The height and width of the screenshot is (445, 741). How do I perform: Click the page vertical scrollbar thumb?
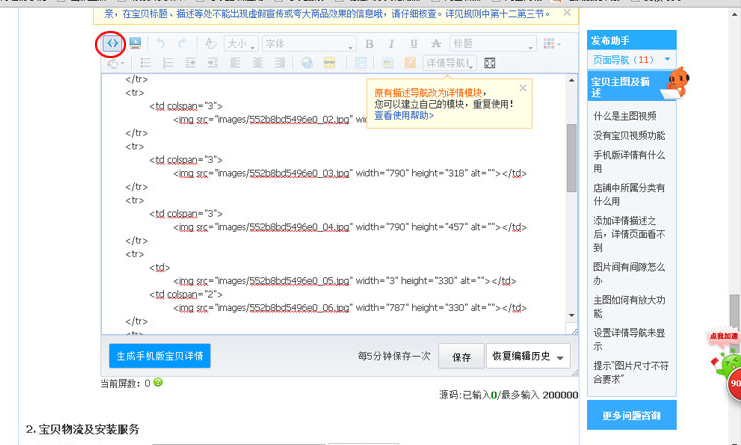pos(734,311)
